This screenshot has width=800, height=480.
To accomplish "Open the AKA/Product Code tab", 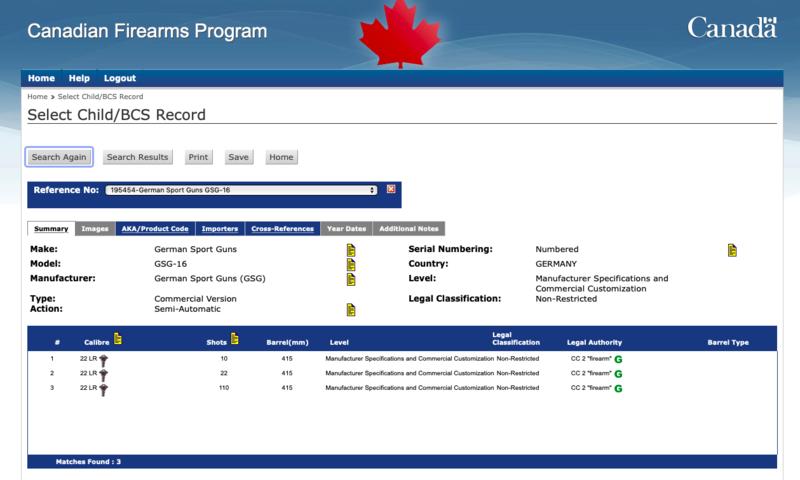I will point(155,229).
